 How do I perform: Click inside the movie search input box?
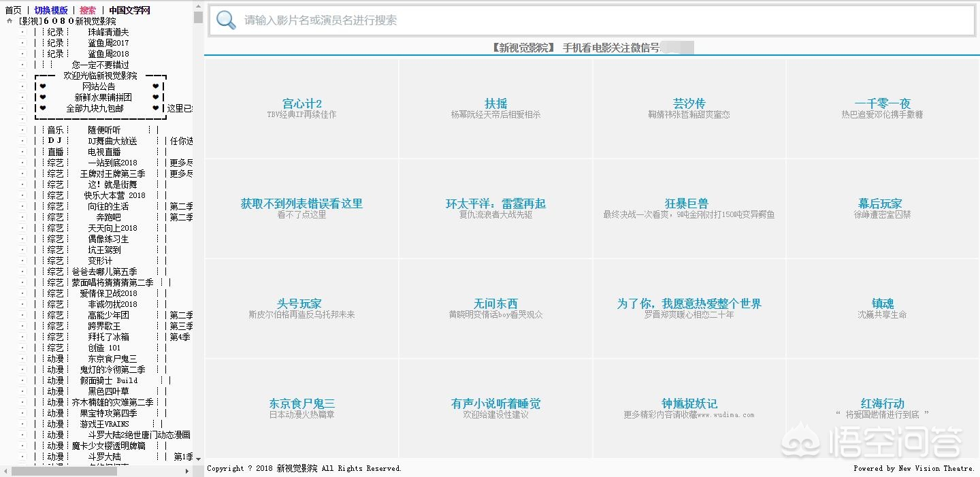coord(476,20)
